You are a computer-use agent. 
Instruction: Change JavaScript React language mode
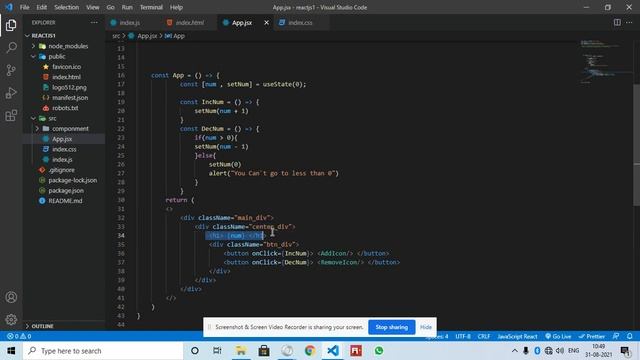coord(517,336)
